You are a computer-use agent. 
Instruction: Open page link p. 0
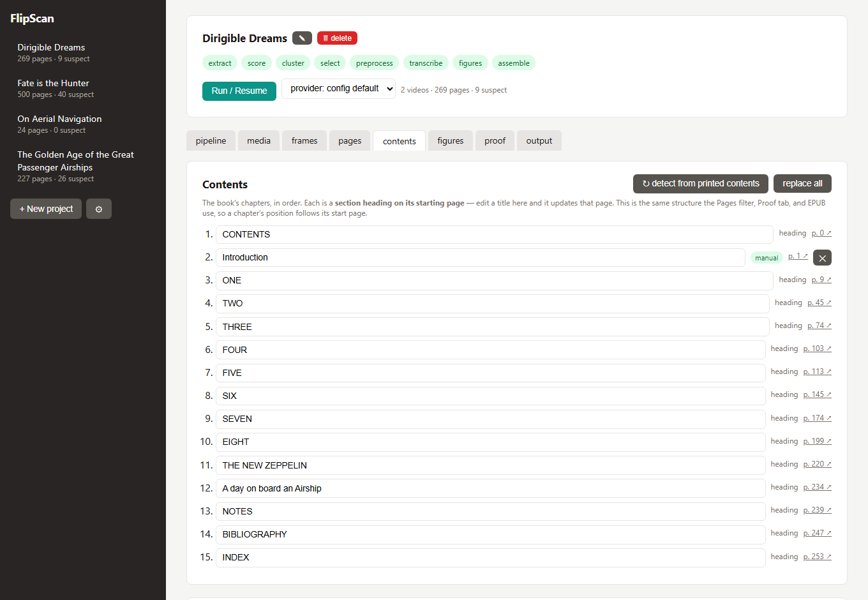pyautogui.click(x=821, y=233)
